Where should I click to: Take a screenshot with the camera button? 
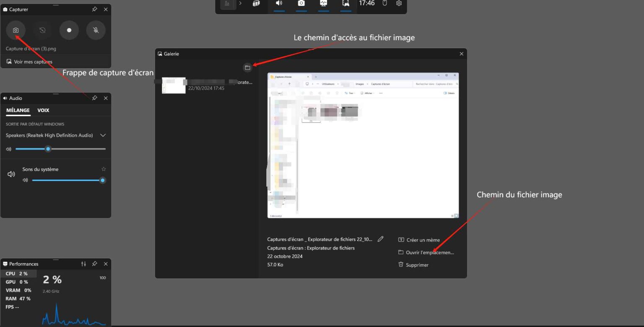point(16,30)
